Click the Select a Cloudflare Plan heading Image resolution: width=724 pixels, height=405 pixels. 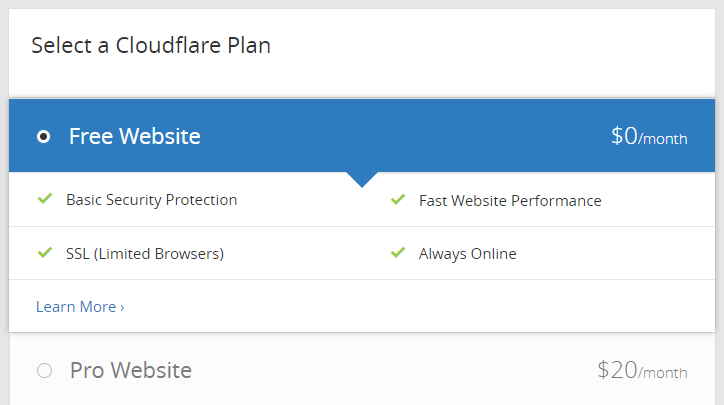click(x=151, y=45)
